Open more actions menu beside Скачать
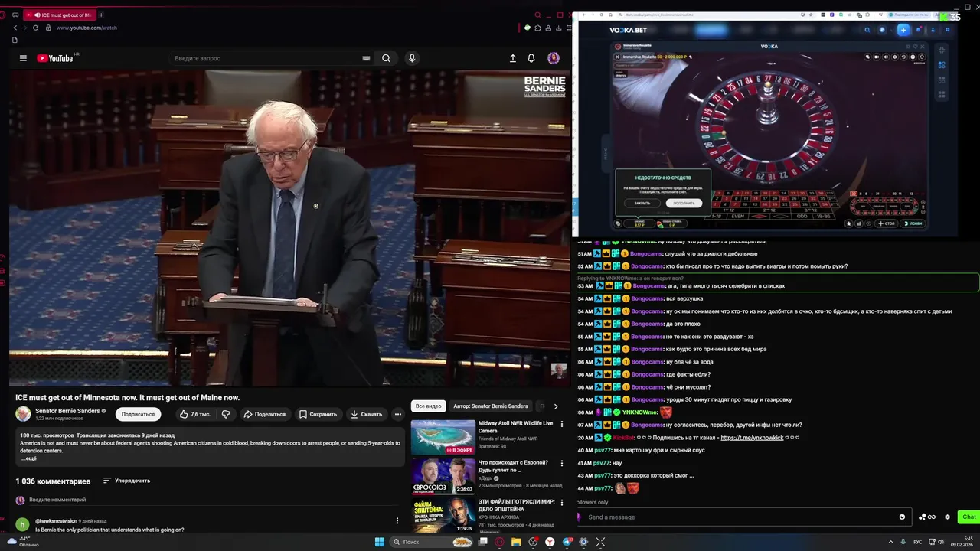This screenshot has height=551, width=980. [x=397, y=414]
